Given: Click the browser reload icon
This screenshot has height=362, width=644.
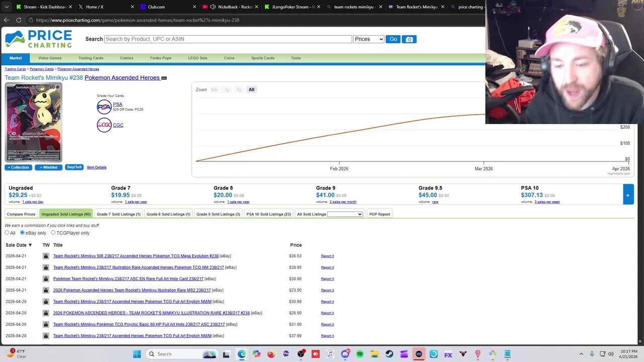Looking at the screenshot, I should click(19, 20).
